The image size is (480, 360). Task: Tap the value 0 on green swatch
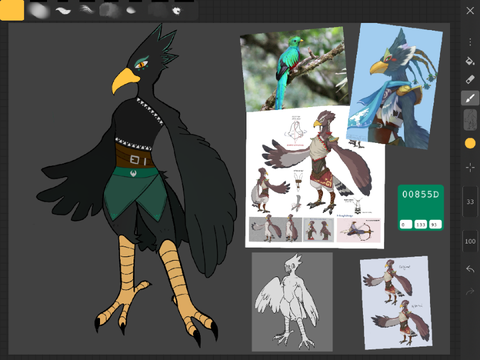[406, 224]
